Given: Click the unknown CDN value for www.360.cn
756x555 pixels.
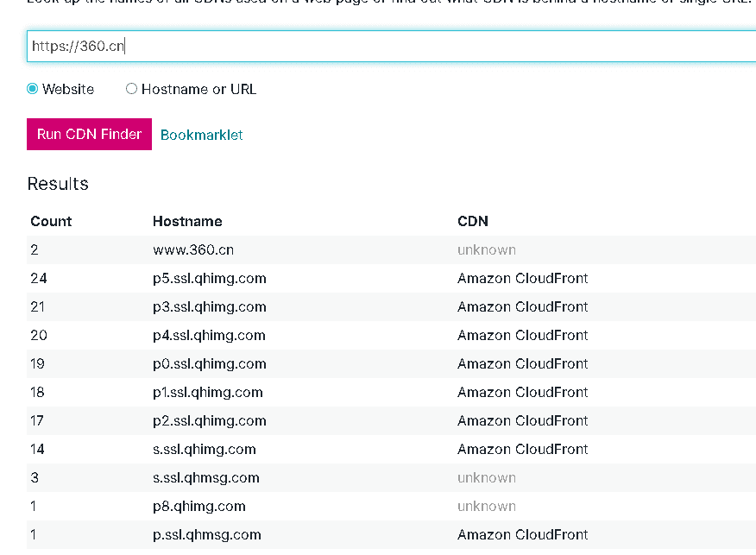Looking at the screenshot, I should (x=487, y=249).
